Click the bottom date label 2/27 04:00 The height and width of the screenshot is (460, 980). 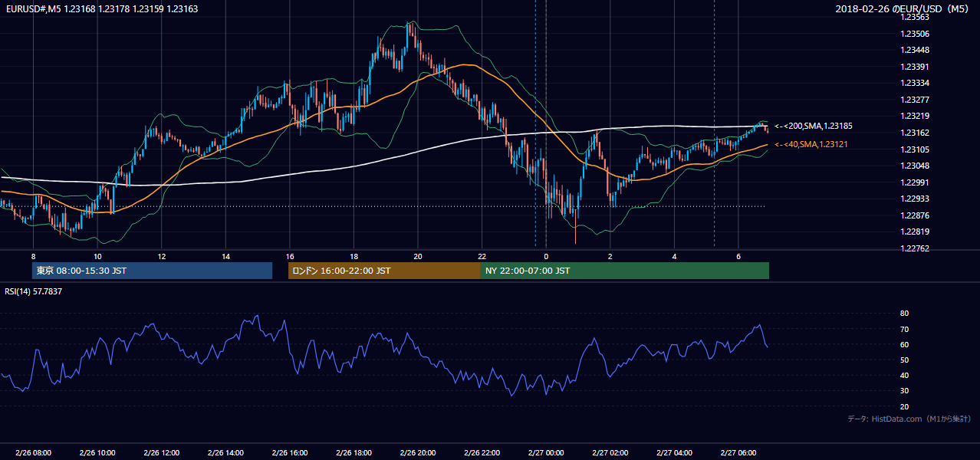[673, 453]
